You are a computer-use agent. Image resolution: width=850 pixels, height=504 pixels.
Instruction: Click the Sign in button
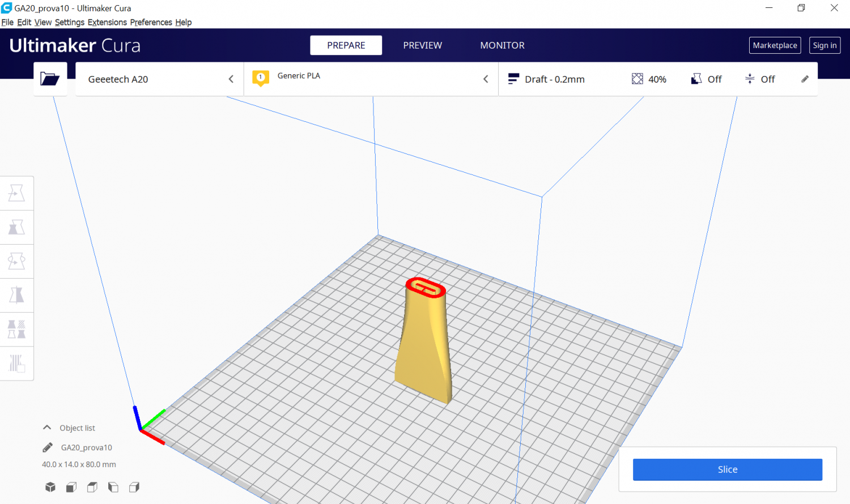click(825, 45)
